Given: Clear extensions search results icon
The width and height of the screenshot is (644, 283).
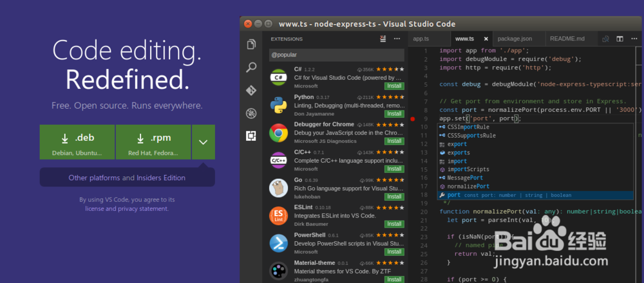Looking at the screenshot, I should pos(383,39).
